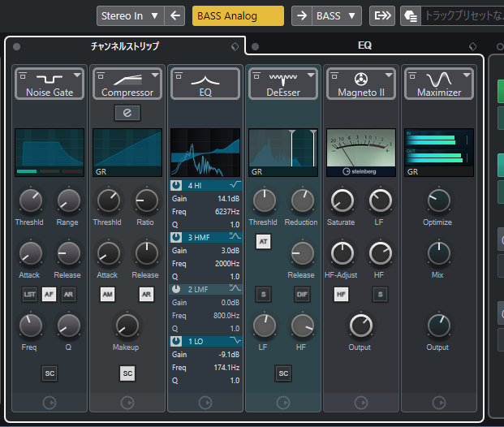Click the output routing forward arrow
Image resolution: width=504 pixels, height=427 pixels.
(301, 15)
